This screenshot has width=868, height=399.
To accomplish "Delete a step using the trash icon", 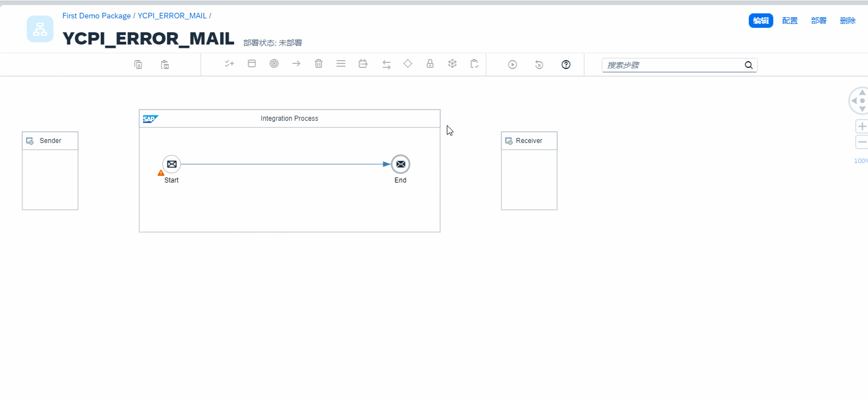I will click(x=318, y=64).
